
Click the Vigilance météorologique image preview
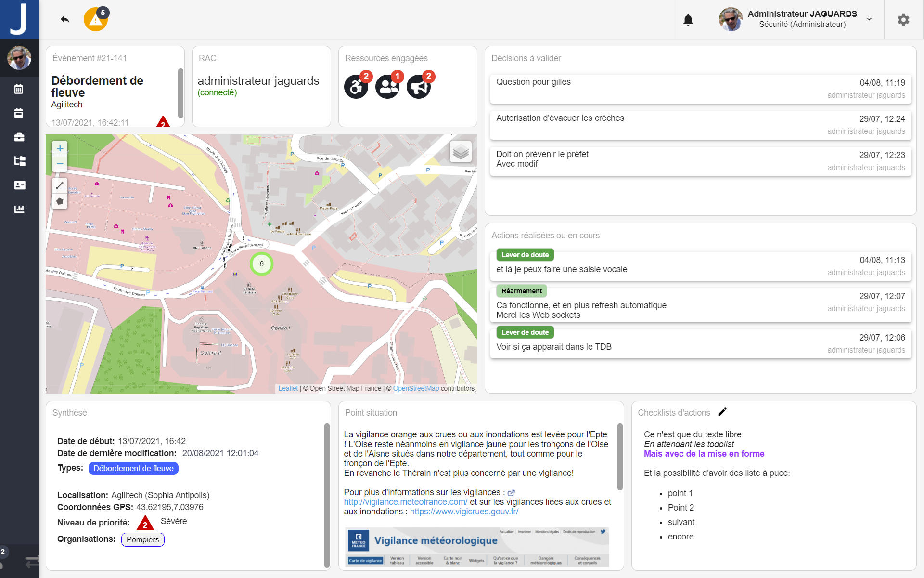click(477, 547)
